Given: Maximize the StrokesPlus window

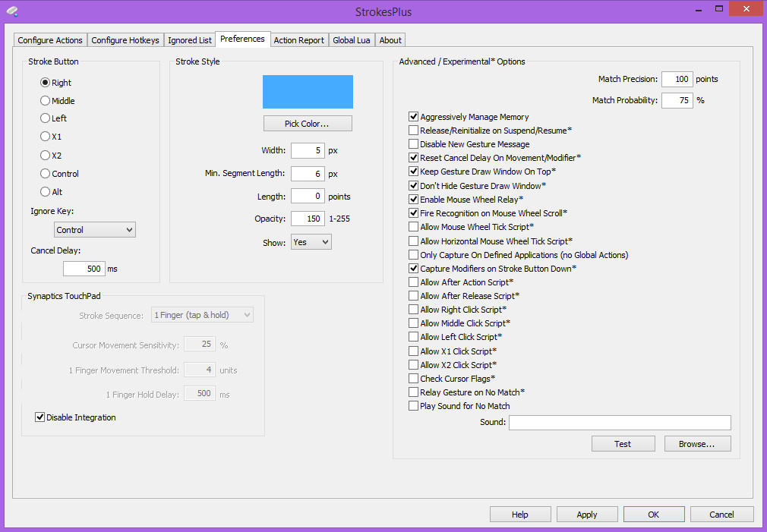Looking at the screenshot, I should pyautogui.click(x=718, y=8).
